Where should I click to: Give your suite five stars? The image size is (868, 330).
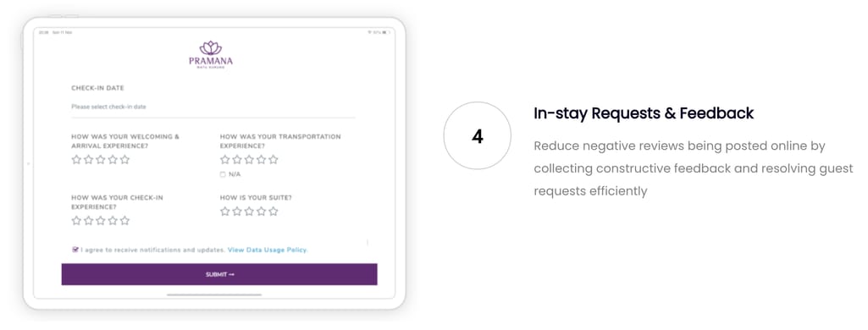click(274, 212)
